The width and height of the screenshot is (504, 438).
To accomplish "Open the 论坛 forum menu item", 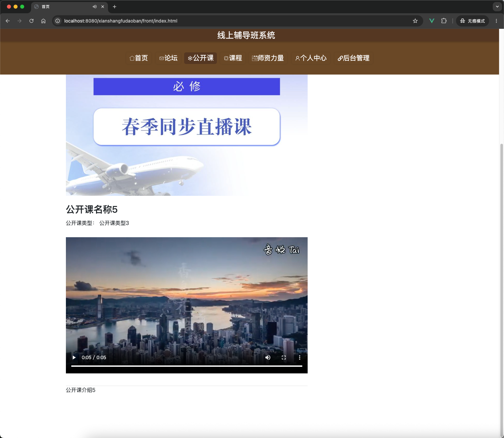I will [168, 58].
